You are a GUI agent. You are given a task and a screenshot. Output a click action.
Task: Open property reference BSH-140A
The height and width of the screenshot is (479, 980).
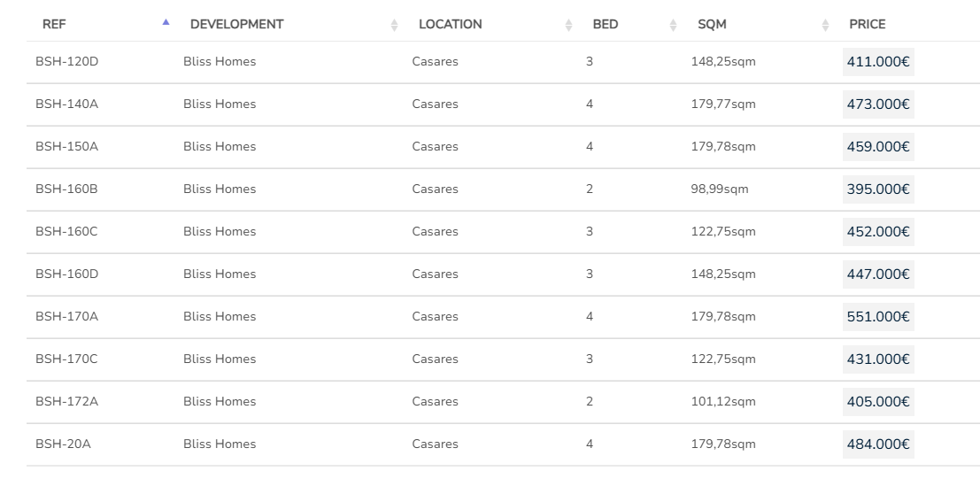coord(66,104)
